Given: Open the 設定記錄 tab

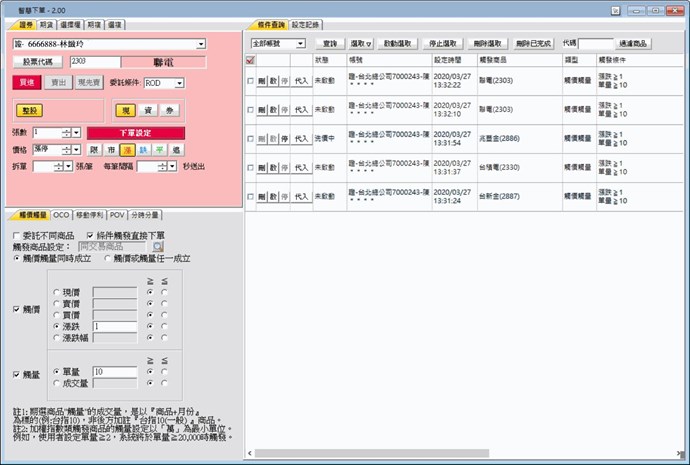Looking at the screenshot, I should 307,23.
